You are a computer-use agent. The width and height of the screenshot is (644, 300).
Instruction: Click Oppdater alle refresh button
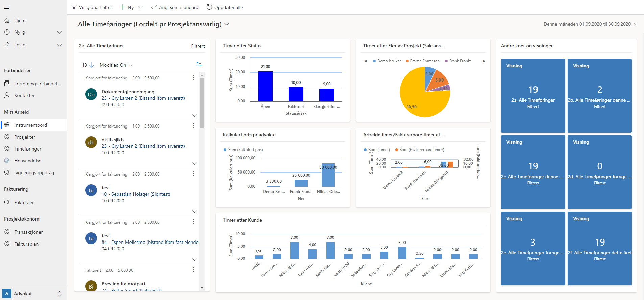click(225, 7)
